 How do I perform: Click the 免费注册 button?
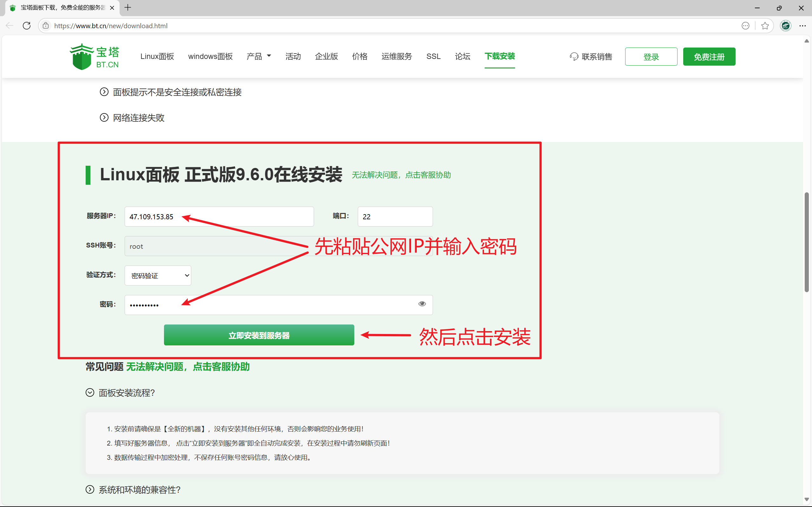[x=709, y=57]
